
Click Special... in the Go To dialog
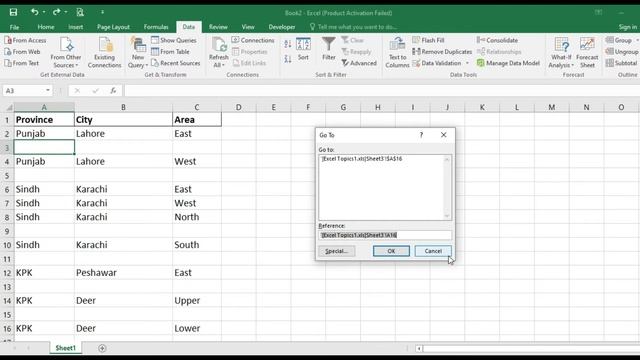[x=336, y=251]
